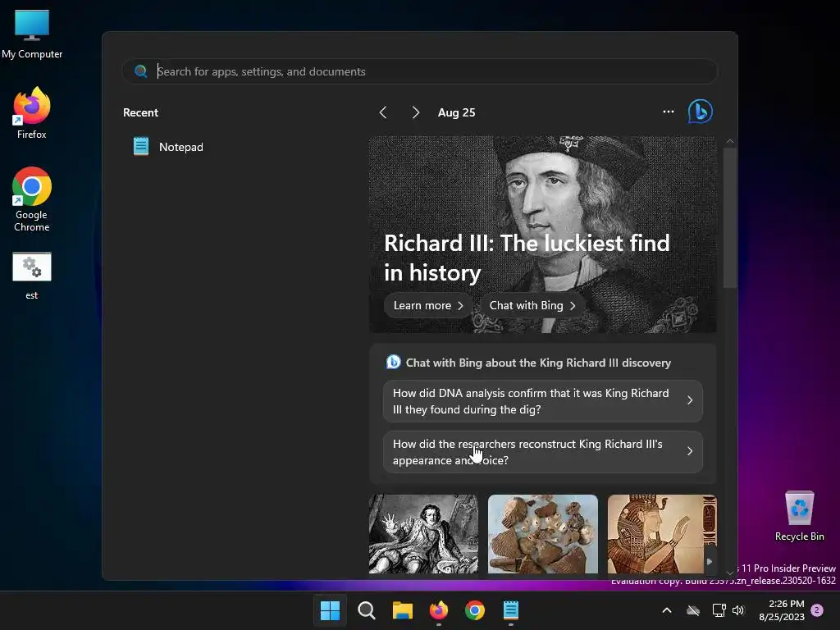Open Bing Chat icon in search panel
Screen dimensions: 840x630
701,112
